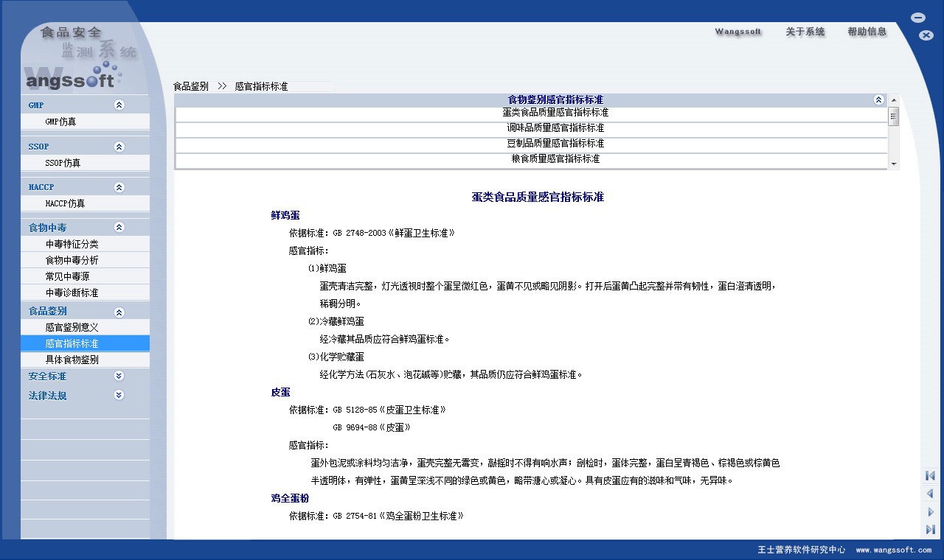Collapse the SSOP section chevron
This screenshot has width=944, height=560.
tap(119, 147)
